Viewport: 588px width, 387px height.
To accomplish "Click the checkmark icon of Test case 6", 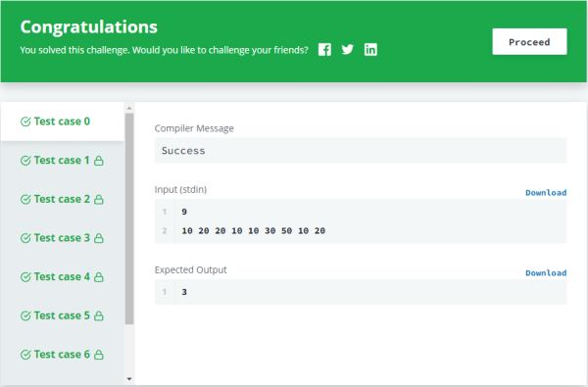I will pyautogui.click(x=25, y=355).
